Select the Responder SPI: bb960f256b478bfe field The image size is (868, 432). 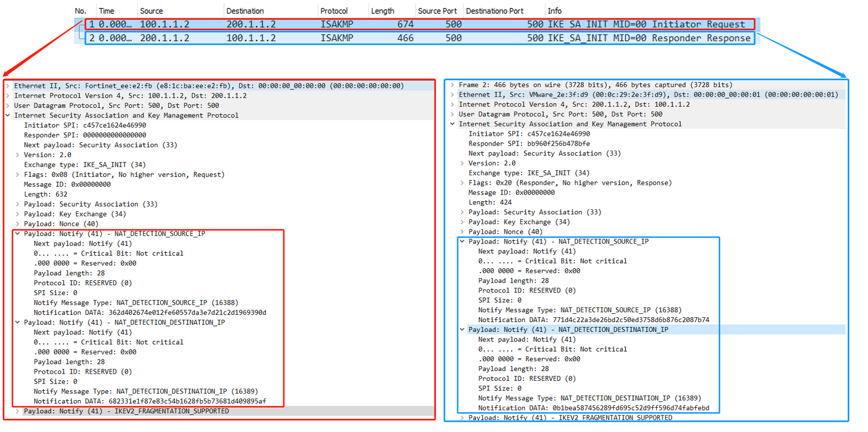[x=529, y=144]
